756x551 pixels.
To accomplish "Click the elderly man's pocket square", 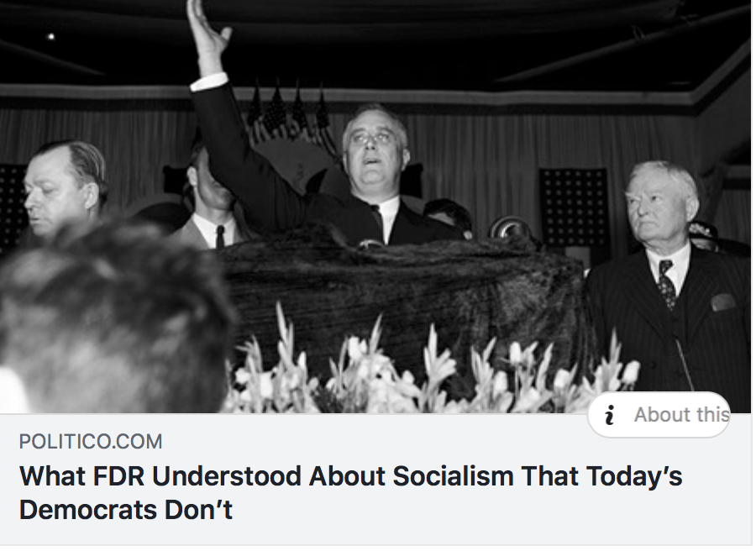I will 722,302.
